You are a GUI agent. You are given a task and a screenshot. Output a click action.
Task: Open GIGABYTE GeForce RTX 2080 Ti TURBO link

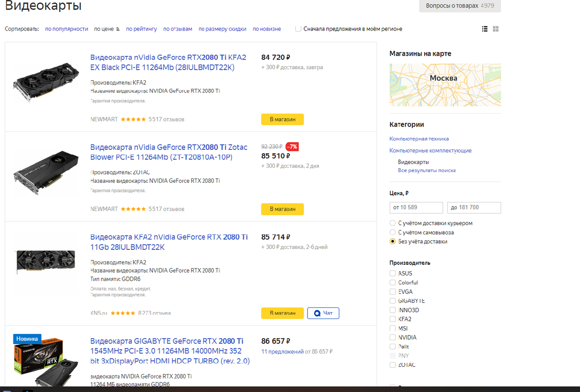click(170, 351)
